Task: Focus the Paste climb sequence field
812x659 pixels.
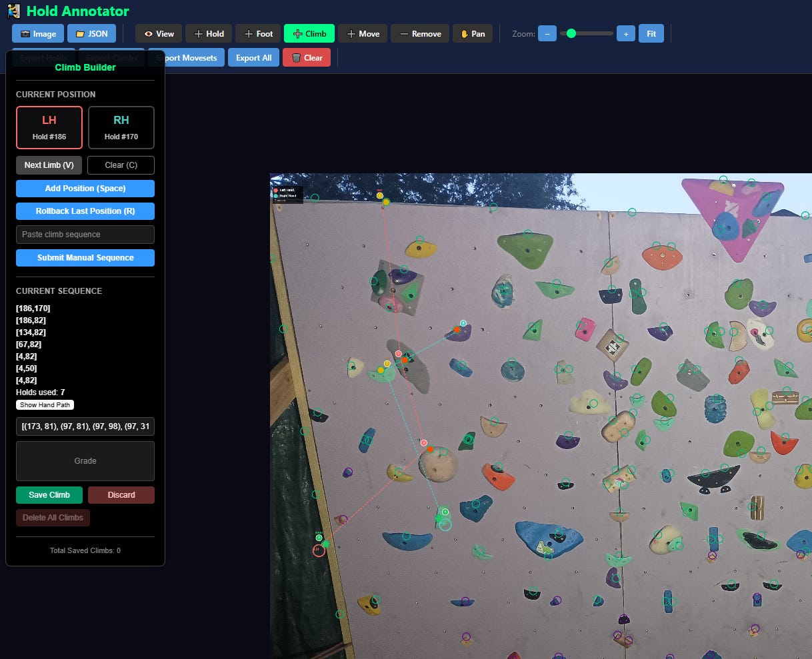Action: click(x=85, y=234)
